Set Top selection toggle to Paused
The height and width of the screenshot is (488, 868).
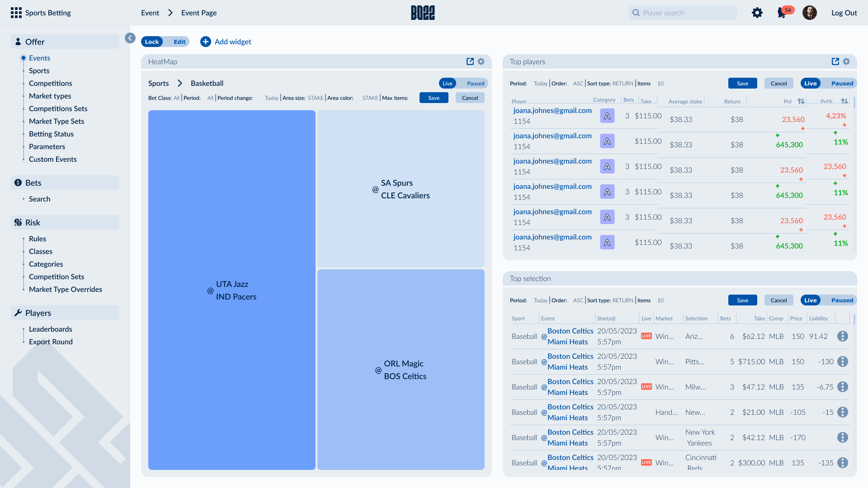(x=842, y=300)
